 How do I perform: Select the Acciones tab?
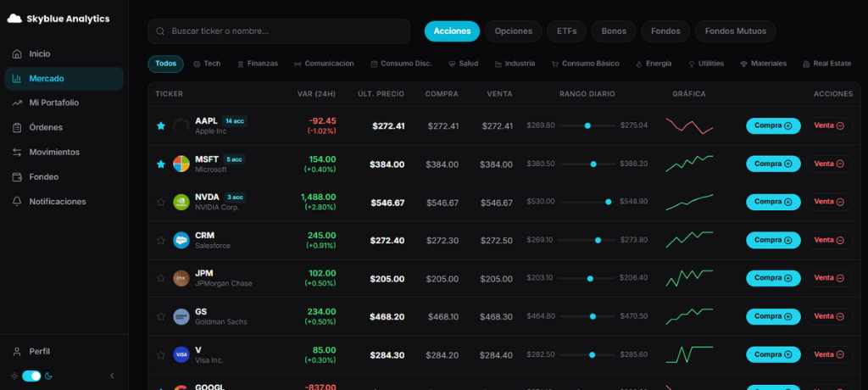(452, 31)
